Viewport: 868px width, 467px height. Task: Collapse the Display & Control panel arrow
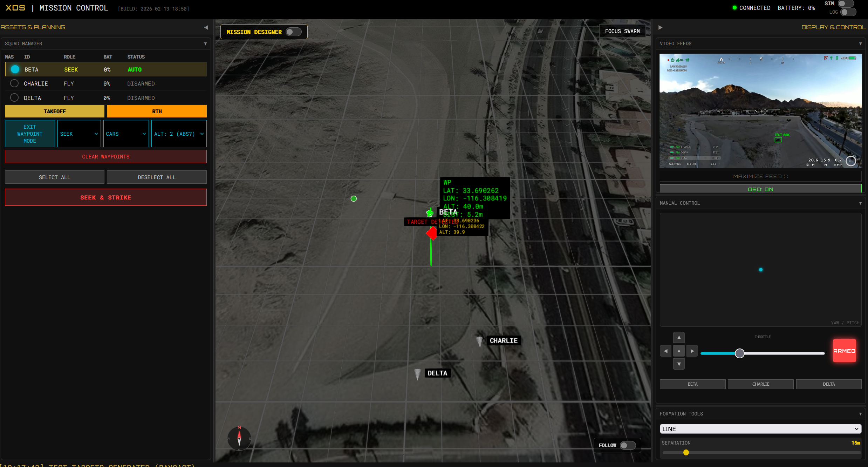660,27
